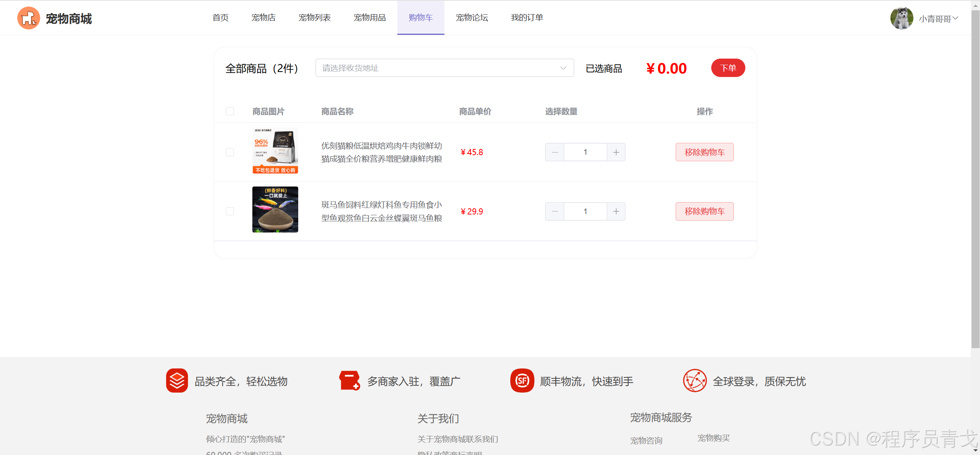Screen dimensions: 980x455
Task: Click the red stacked layers category icon
Action: tap(177, 381)
